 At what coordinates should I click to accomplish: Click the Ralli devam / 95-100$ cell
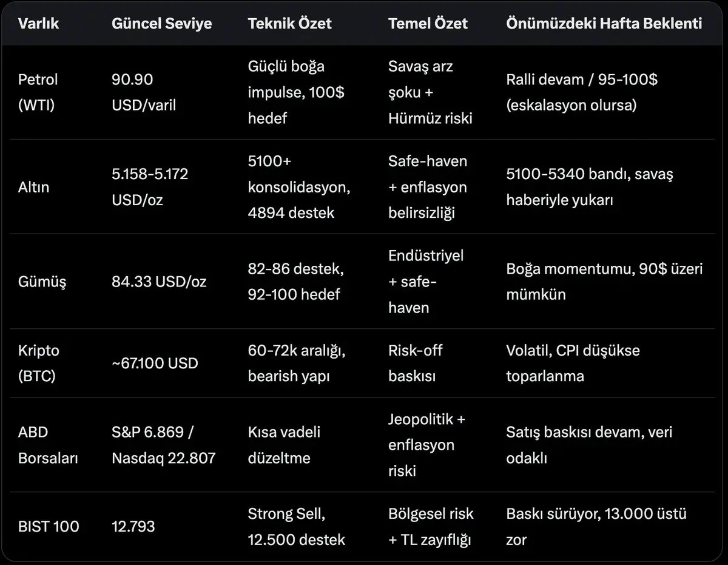582,92
